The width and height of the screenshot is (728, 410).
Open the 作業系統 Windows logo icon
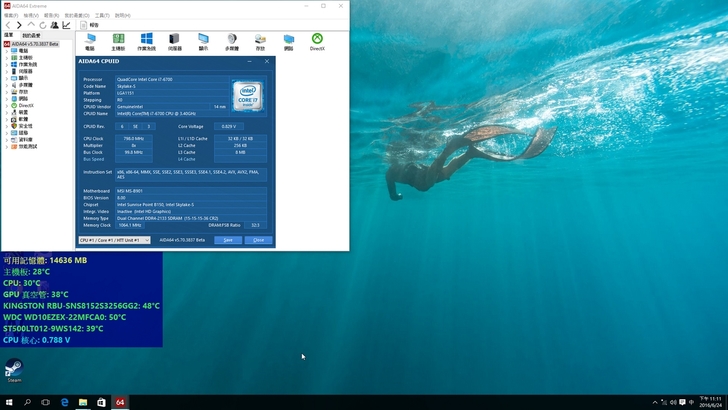click(147, 39)
